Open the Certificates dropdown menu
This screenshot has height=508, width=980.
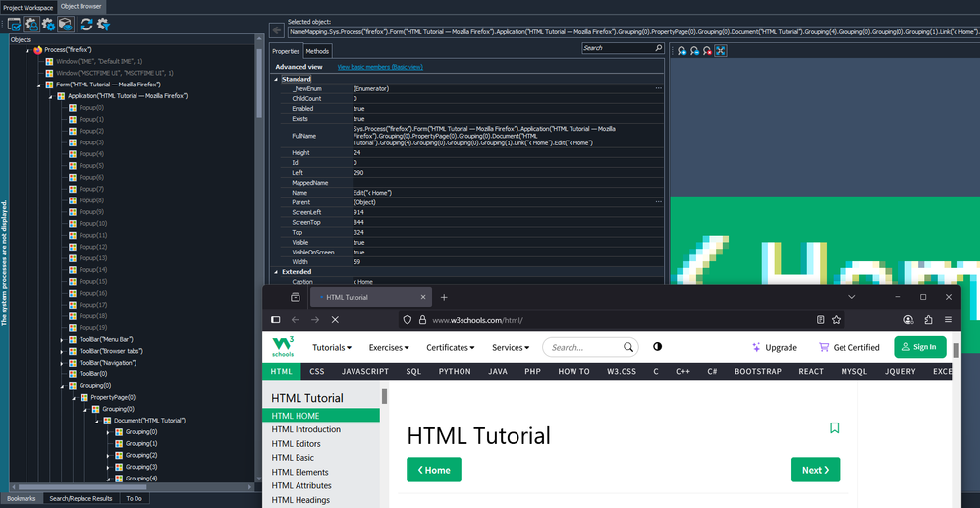451,347
